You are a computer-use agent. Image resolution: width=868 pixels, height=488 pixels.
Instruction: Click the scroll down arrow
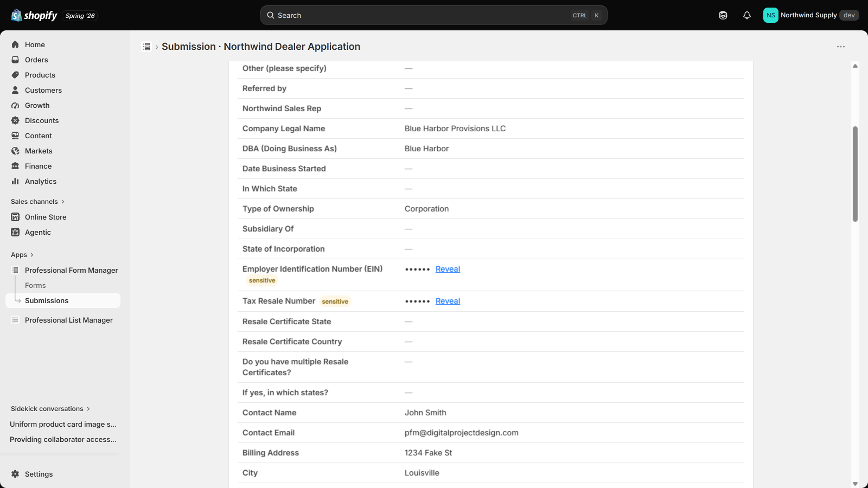(855, 484)
